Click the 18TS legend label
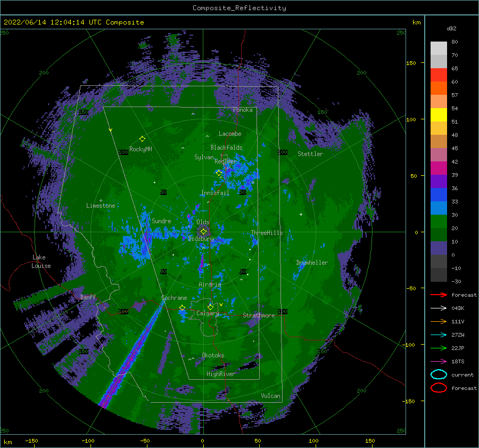Viewport: 479px width, 448px height. coord(458,362)
